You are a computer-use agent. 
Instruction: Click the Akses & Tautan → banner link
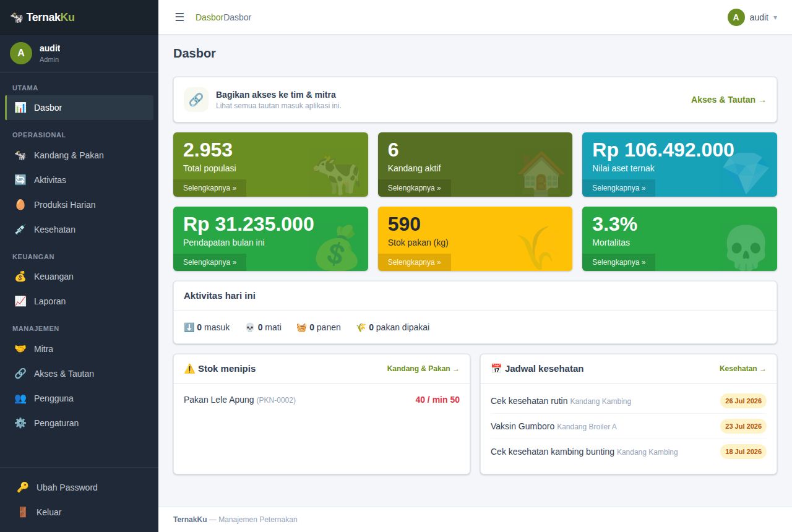728,100
